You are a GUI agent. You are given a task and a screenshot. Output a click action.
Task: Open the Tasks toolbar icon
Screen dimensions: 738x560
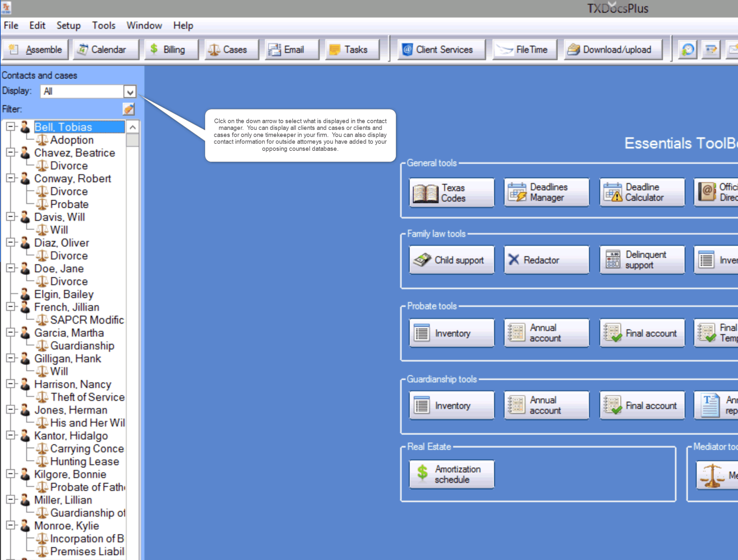tap(351, 49)
